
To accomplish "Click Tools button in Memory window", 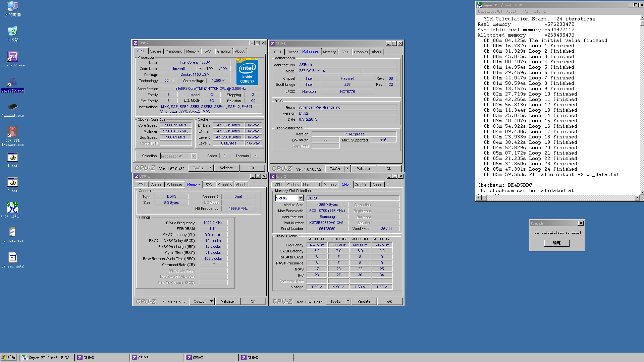I will pos(199,301).
